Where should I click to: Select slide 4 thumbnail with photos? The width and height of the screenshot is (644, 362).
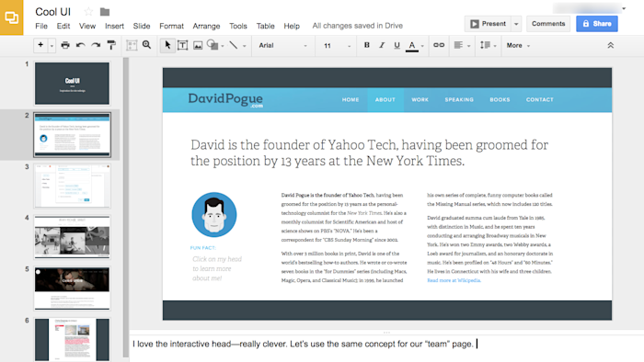click(x=72, y=237)
